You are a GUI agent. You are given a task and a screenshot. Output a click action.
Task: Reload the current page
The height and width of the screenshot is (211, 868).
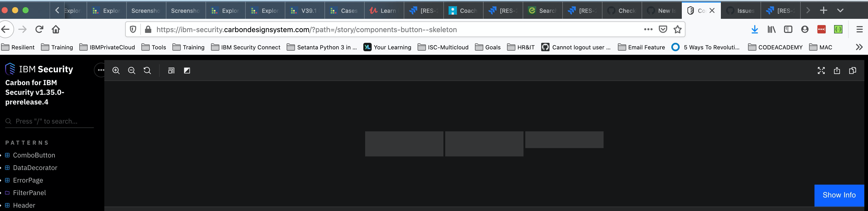[39, 29]
